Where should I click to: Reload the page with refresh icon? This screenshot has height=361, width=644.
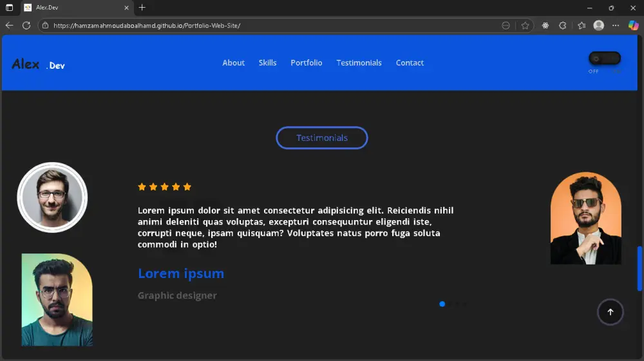click(x=26, y=26)
